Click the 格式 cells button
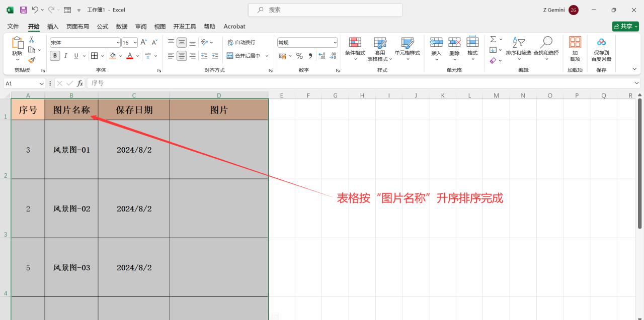 [x=472, y=49]
